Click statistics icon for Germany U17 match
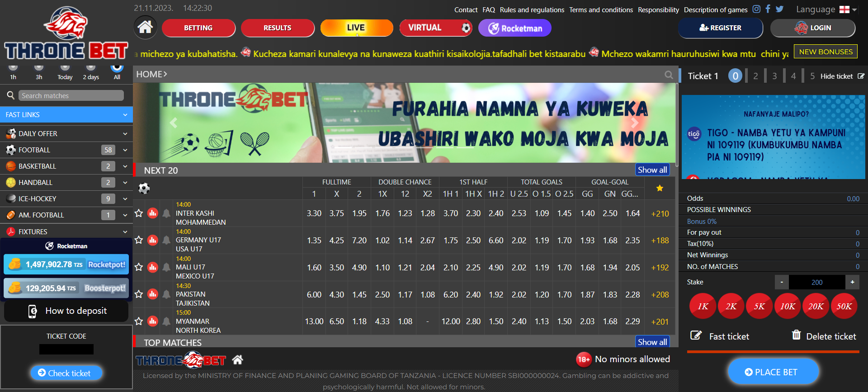The height and width of the screenshot is (392, 868). 153,240
